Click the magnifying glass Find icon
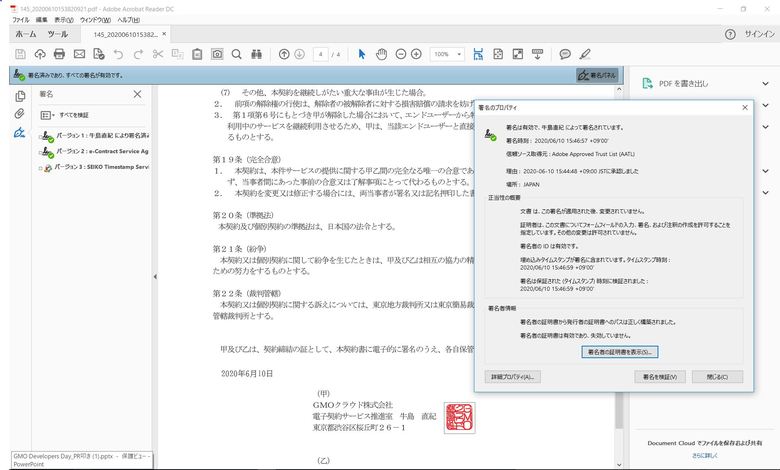The height and width of the screenshot is (470, 780). (237, 54)
